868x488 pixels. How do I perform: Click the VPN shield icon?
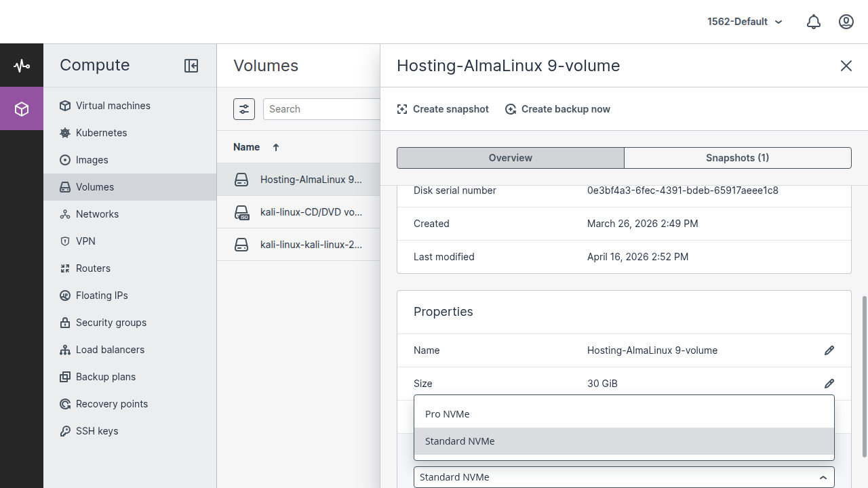click(x=65, y=241)
